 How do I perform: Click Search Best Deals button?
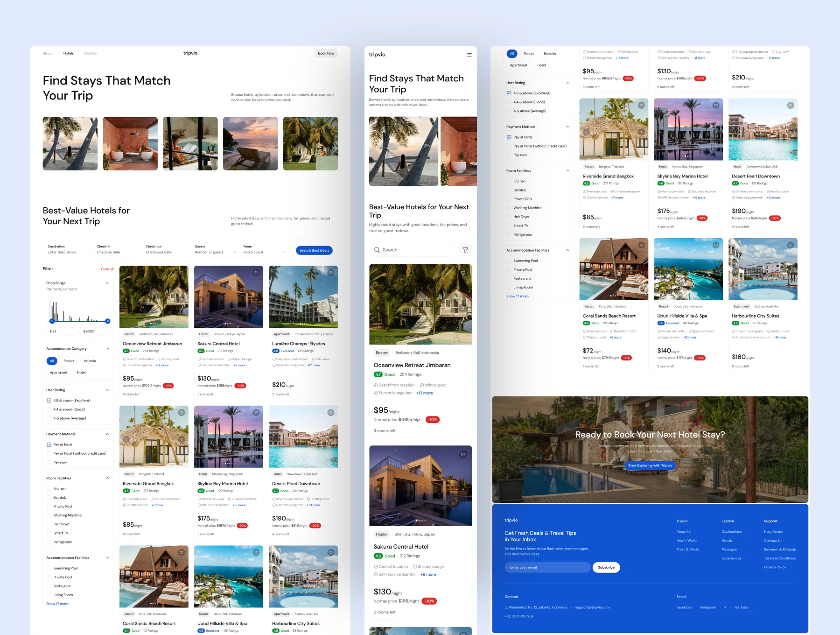click(x=314, y=250)
